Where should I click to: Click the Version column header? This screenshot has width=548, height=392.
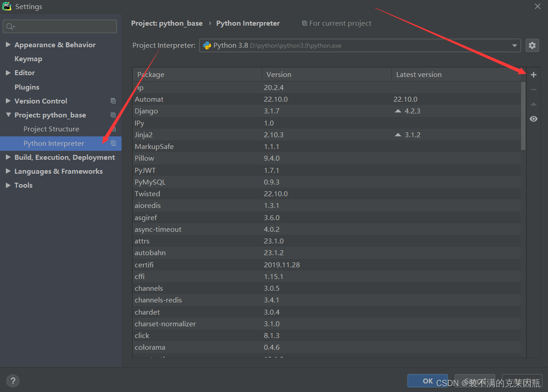[327, 75]
